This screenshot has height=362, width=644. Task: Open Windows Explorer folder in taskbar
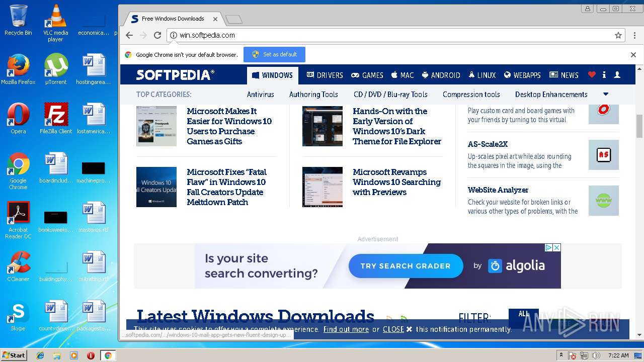click(57, 355)
